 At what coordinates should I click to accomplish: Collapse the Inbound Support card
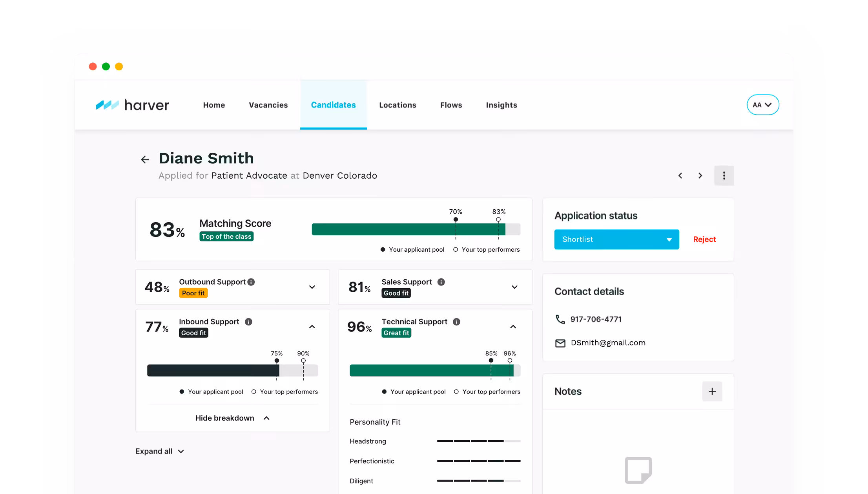coord(312,327)
